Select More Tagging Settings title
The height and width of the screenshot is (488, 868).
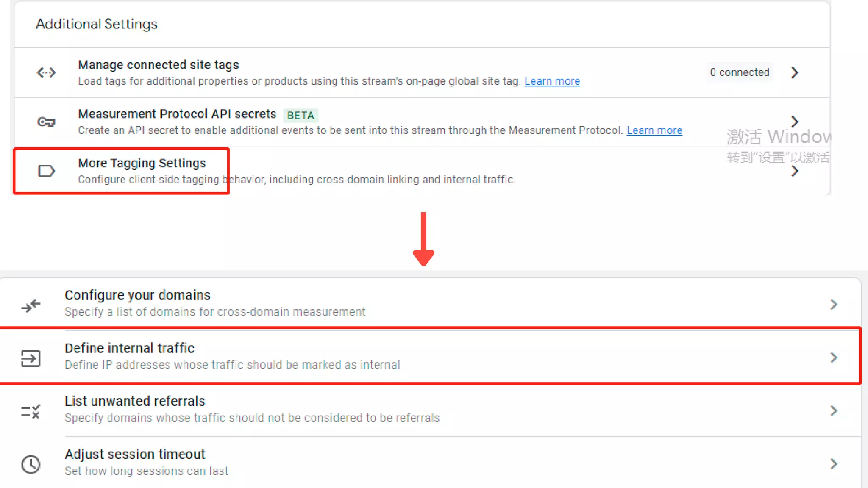(x=142, y=163)
